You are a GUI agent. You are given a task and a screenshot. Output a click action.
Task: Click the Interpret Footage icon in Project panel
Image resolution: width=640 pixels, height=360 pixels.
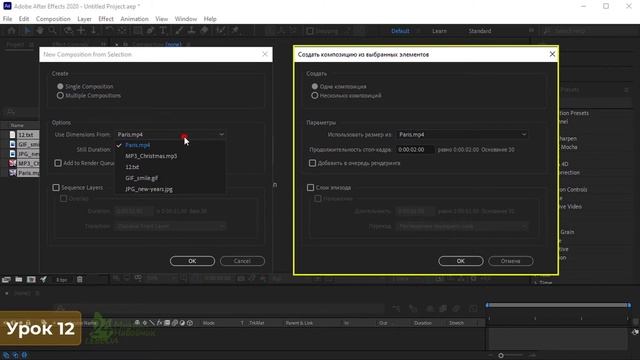6,280
